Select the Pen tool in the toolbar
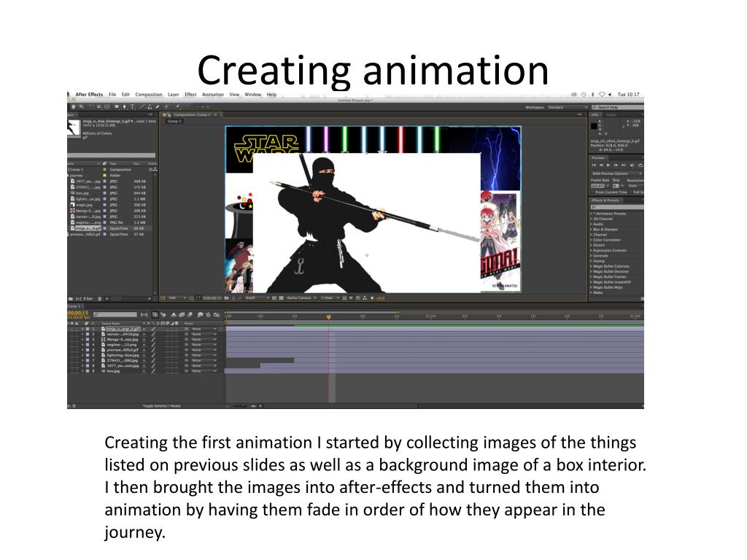 (x=125, y=107)
